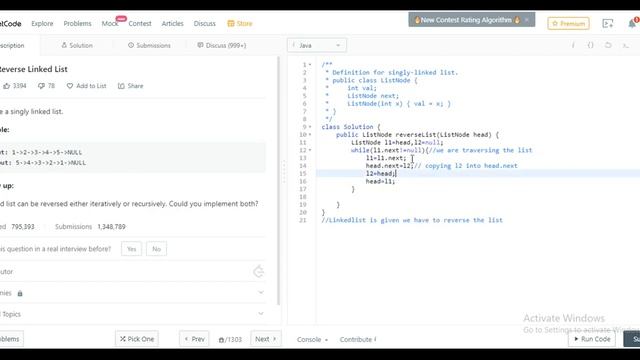The image size is (640, 360).
Task: Switch to the Discuss (999+) tab
Action: pos(222,45)
